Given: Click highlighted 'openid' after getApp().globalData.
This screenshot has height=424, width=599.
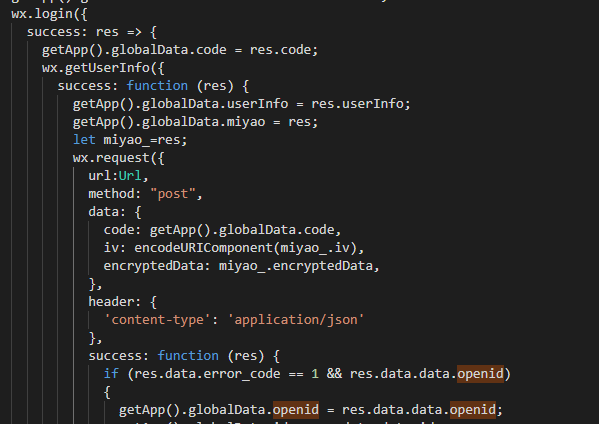Looking at the screenshot, I should tap(296, 409).
